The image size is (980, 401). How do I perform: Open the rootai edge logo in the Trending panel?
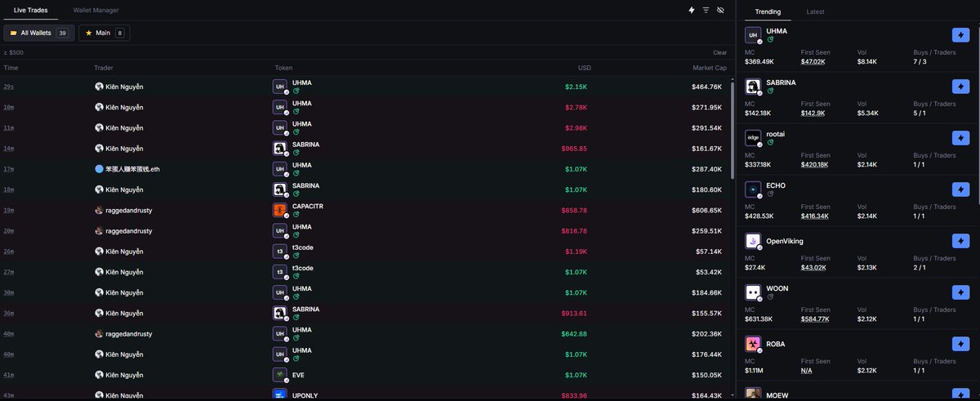(753, 138)
